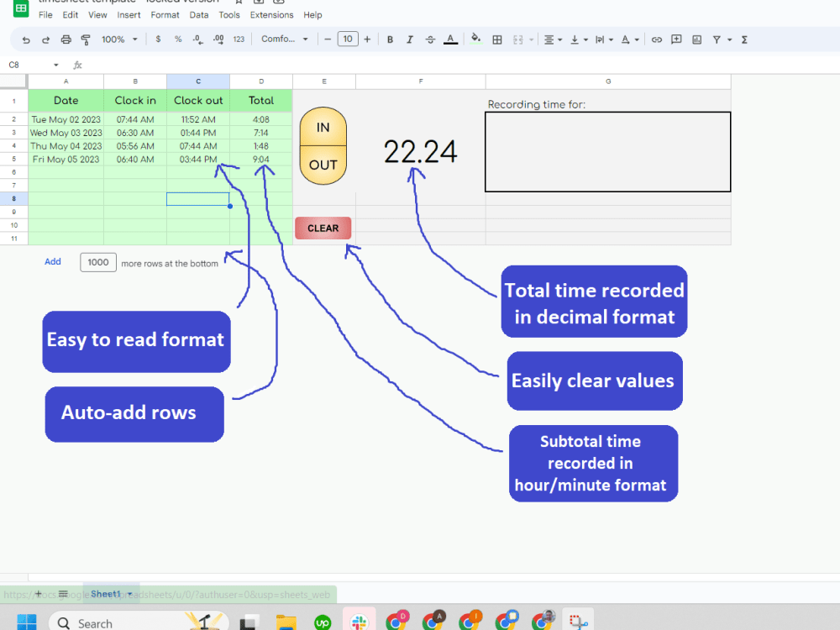Click the Add rows link
Viewport: 840px width, 630px height.
coord(52,261)
